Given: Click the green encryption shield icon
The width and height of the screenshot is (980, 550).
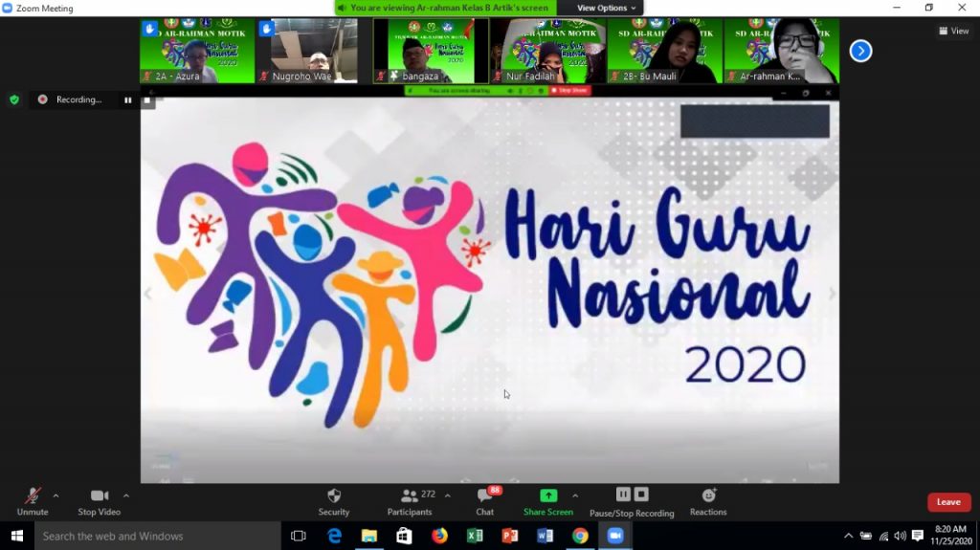Looking at the screenshot, I should [13, 99].
